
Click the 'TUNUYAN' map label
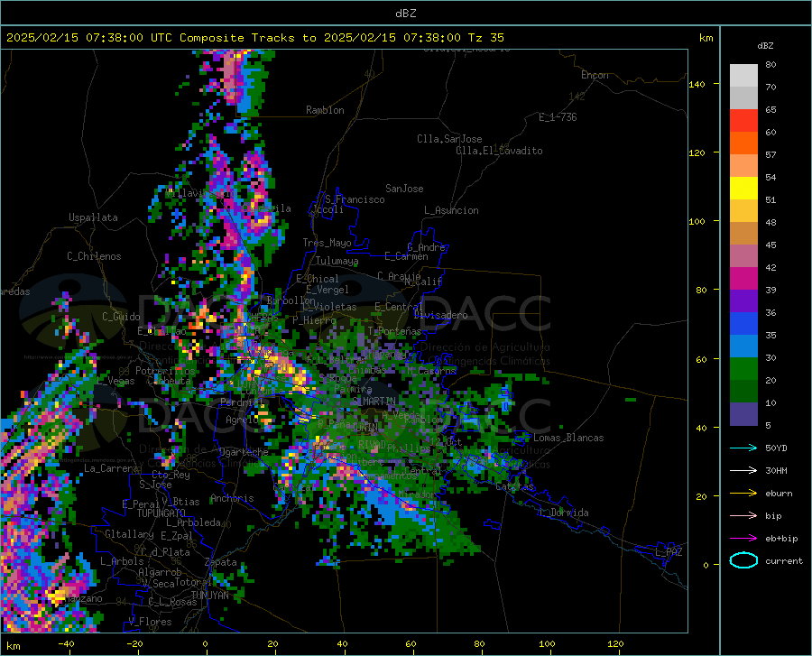(x=209, y=595)
